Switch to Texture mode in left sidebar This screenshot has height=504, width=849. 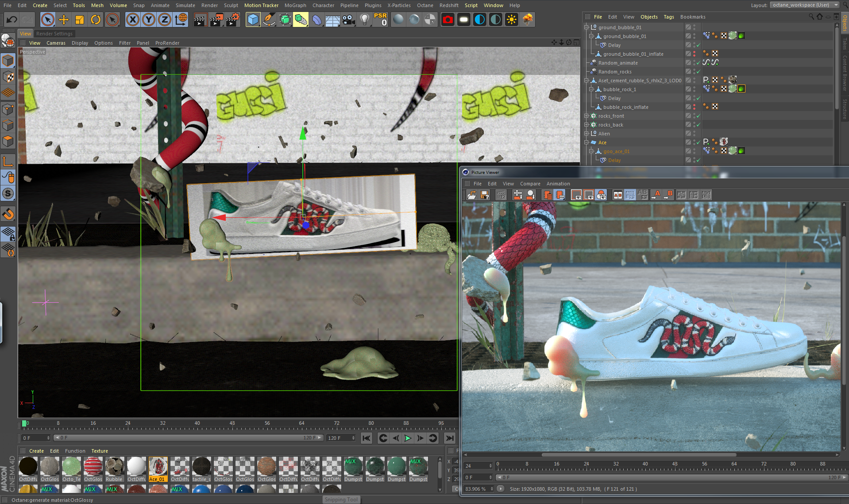[x=8, y=77]
